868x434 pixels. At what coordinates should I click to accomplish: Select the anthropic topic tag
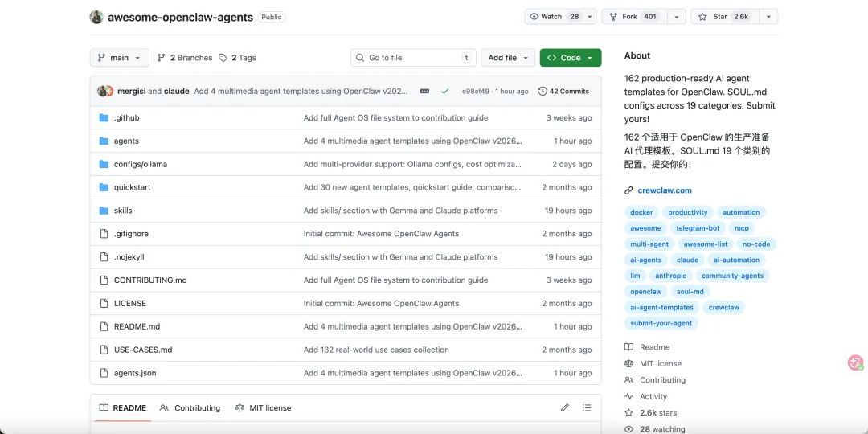click(x=671, y=276)
